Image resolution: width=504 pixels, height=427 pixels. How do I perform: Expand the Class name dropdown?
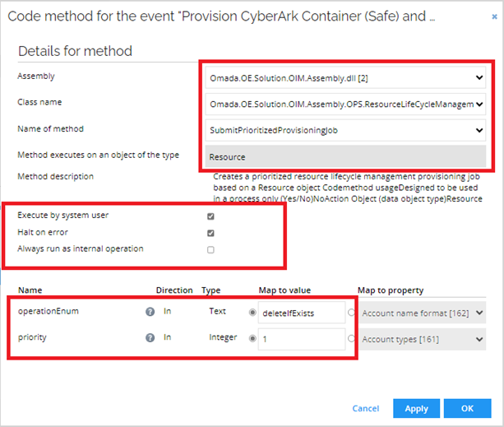coord(345,104)
